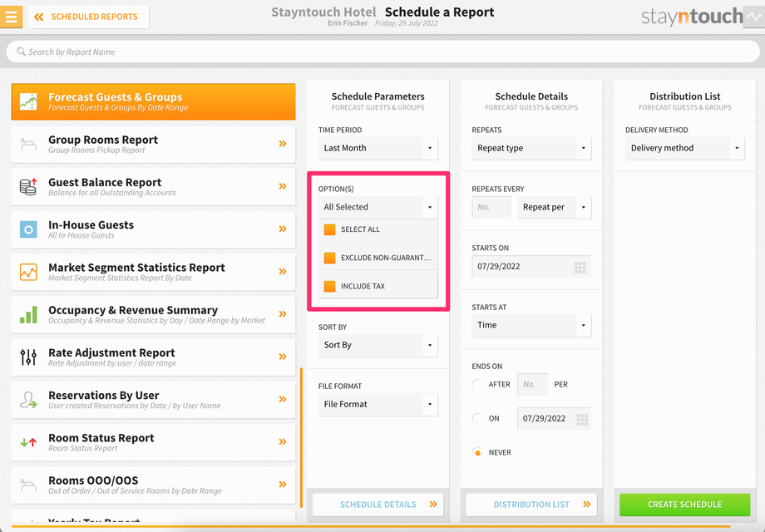Open the Sort By dropdown
This screenshot has width=765, height=532.
pyautogui.click(x=378, y=345)
